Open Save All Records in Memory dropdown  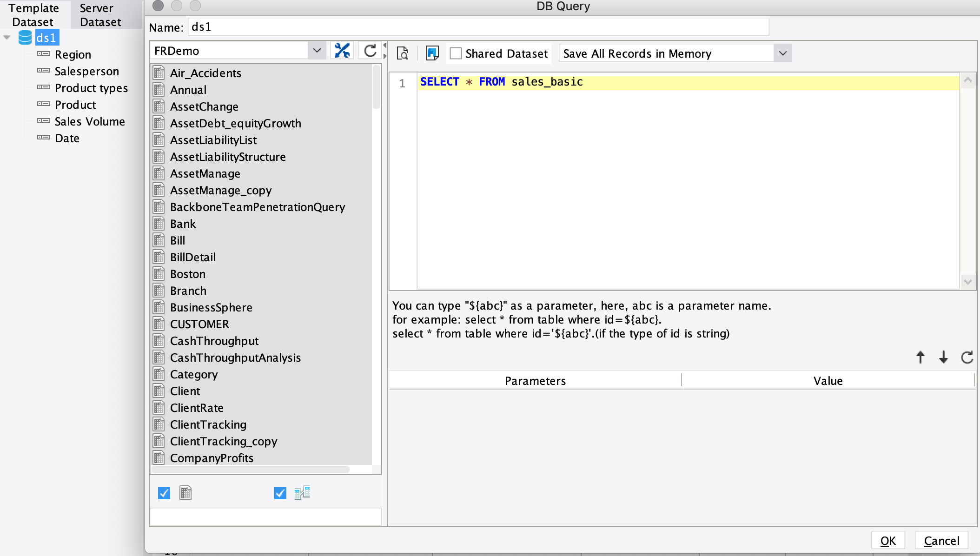coord(783,53)
